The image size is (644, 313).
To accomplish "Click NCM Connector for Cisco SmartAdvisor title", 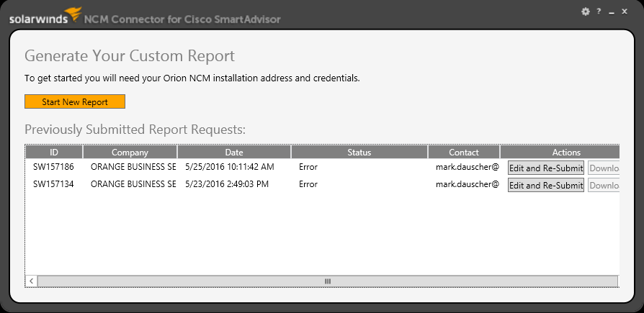I will (182, 19).
